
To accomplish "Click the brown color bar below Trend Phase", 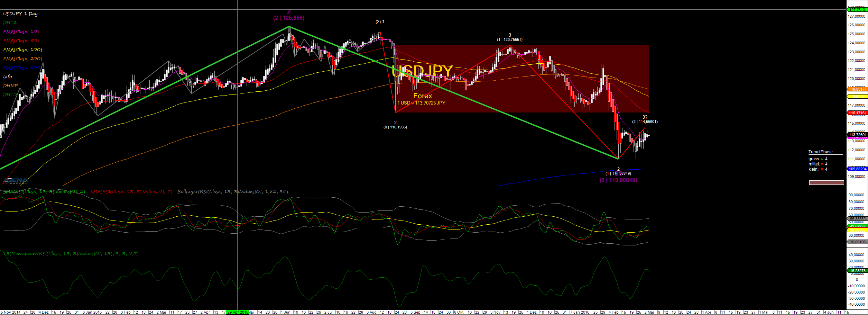I will click(x=827, y=183).
